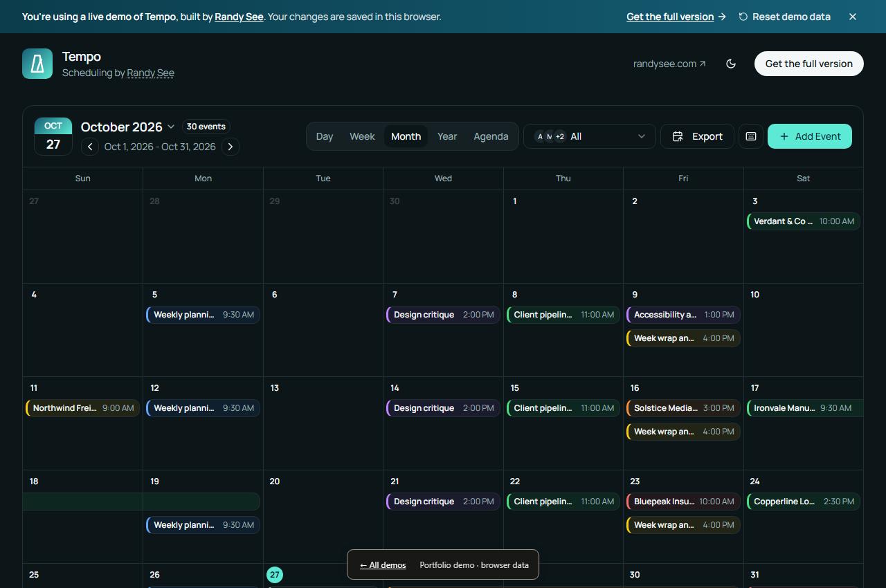This screenshot has width=886, height=588.
Task: Switch to the Year view tab
Action: [447, 136]
